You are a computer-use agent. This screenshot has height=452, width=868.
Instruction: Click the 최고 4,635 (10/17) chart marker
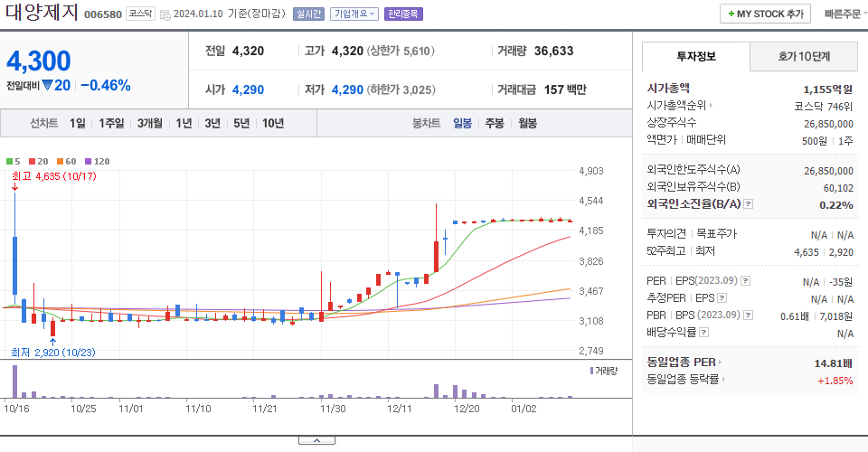click(x=53, y=176)
